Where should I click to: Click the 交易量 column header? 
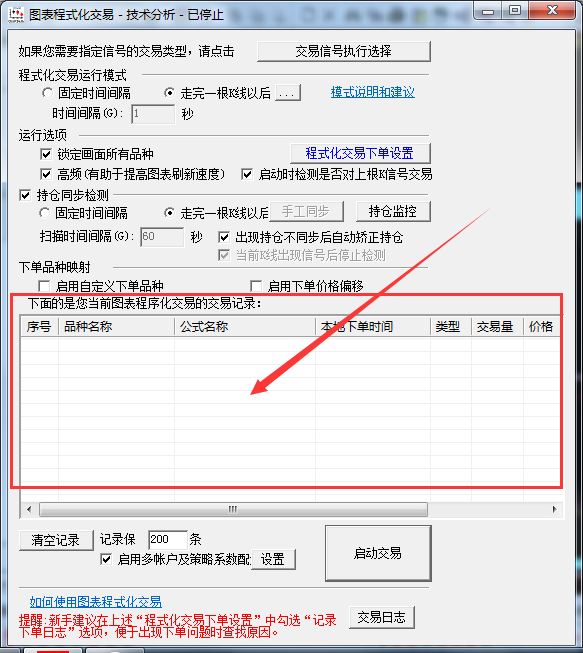pyautogui.click(x=497, y=326)
